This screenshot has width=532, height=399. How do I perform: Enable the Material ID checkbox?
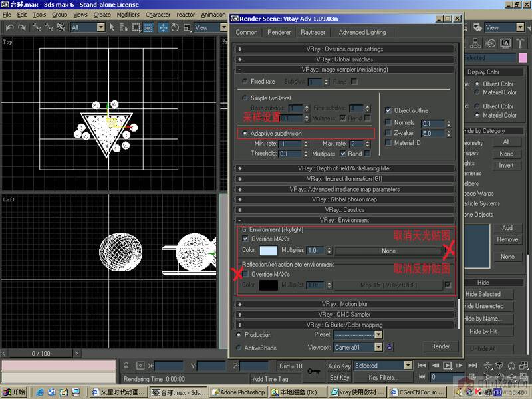(388, 143)
